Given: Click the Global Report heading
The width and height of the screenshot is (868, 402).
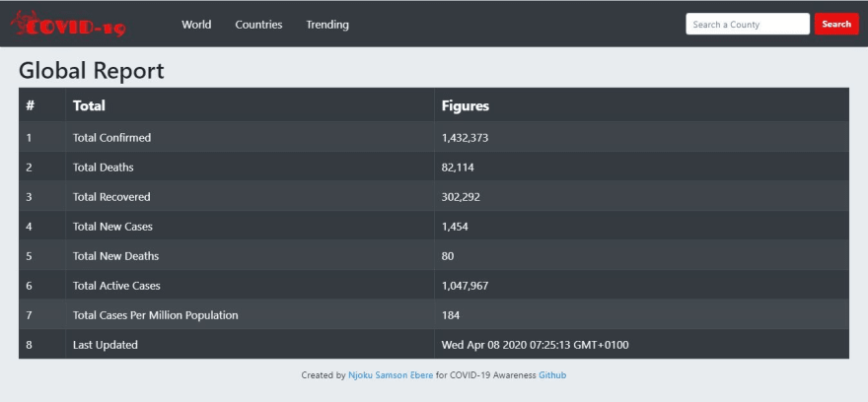Looking at the screenshot, I should [x=92, y=71].
